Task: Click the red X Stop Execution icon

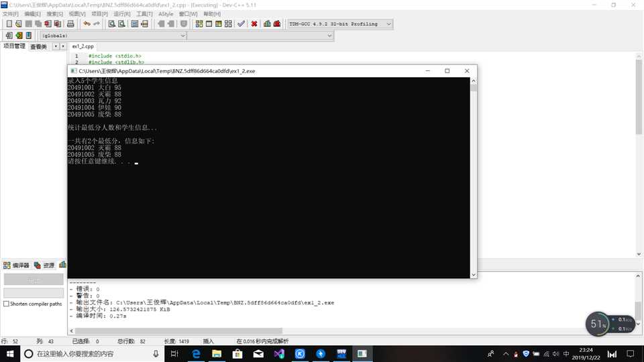Action: pyautogui.click(x=254, y=24)
